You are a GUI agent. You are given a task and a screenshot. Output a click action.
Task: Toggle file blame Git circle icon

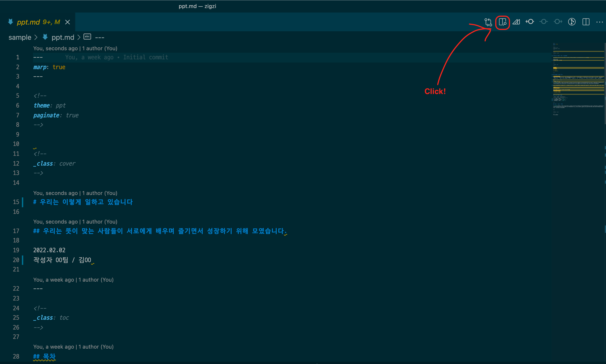(572, 22)
